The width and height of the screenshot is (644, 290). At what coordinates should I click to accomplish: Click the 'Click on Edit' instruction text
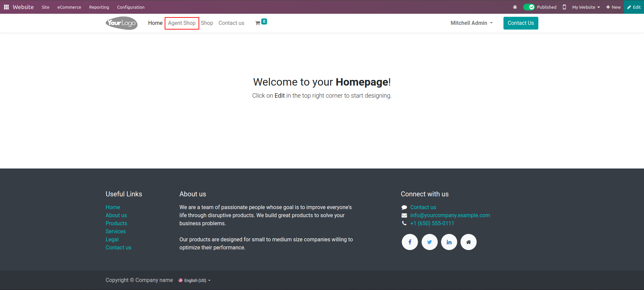[x=322, y=96]
